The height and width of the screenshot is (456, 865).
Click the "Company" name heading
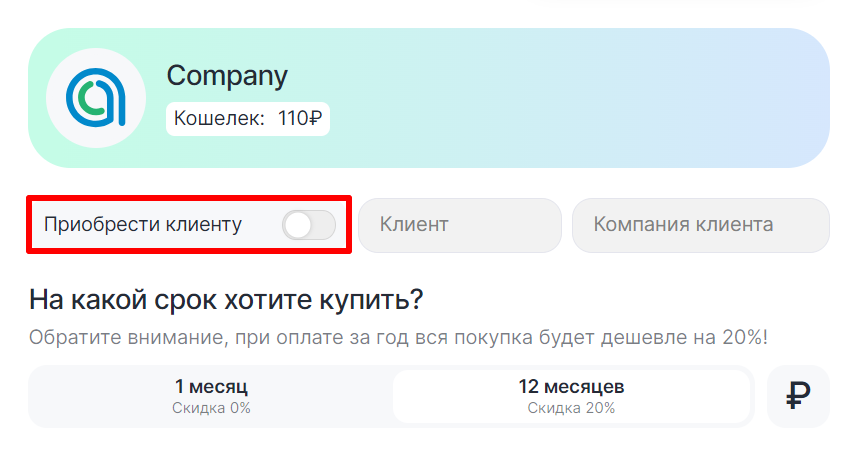click(227, 75)
